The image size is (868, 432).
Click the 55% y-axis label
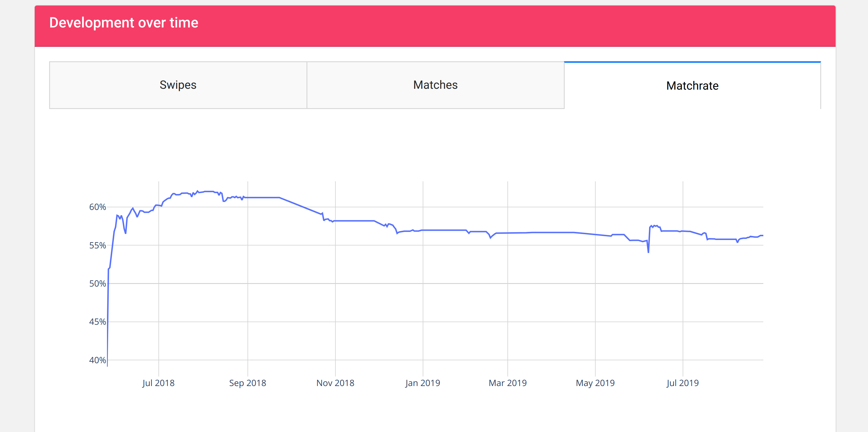pyautogui.click(x=97, y=245)
